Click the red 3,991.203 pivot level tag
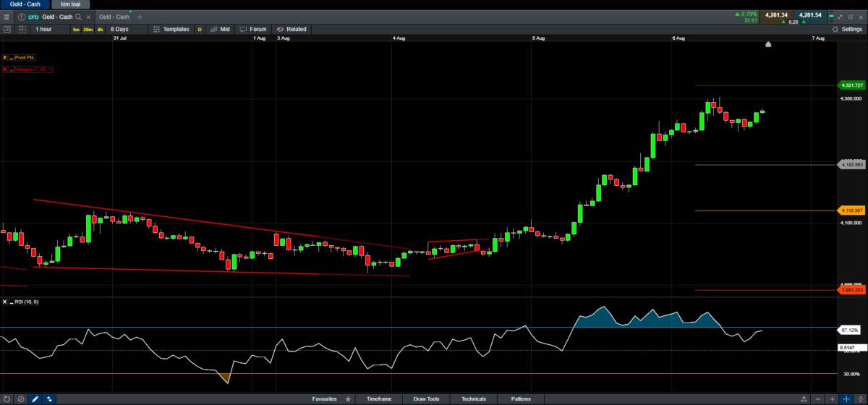The width and height of the screenshot is (868, 405). click(851, 290)
